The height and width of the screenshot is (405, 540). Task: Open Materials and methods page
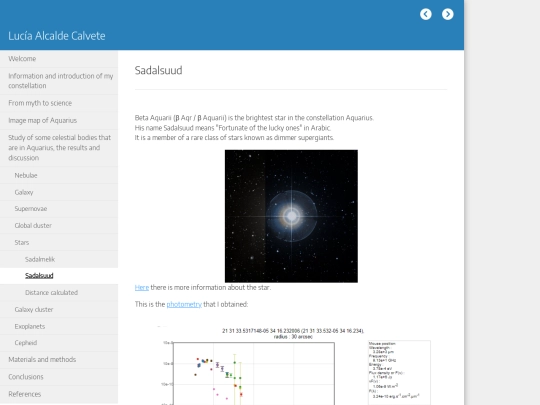[59, 360]
